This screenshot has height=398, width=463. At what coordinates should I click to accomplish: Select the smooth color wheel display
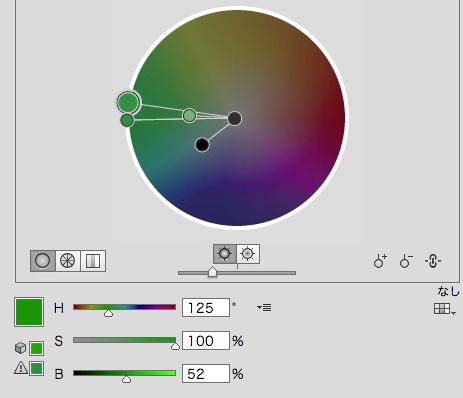[43, 261]
